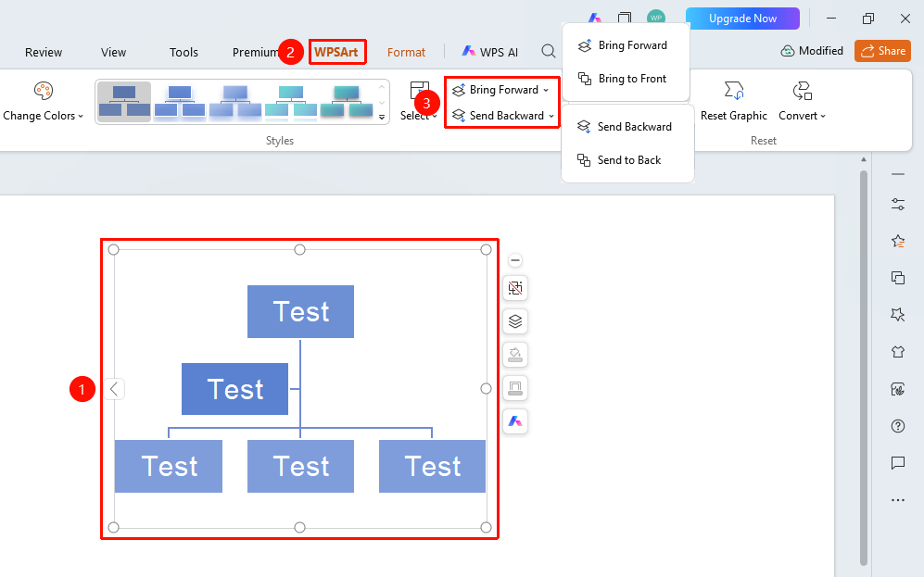Click the WPS AI icon beside the graphic
Viewport: 924px width, 577px height.
515,421
